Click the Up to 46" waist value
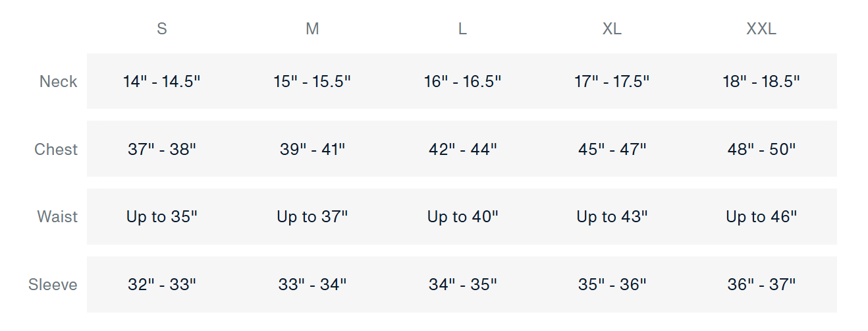Image resolution: width=868 pixels, height=331 pixels. (x=761, y=217)
